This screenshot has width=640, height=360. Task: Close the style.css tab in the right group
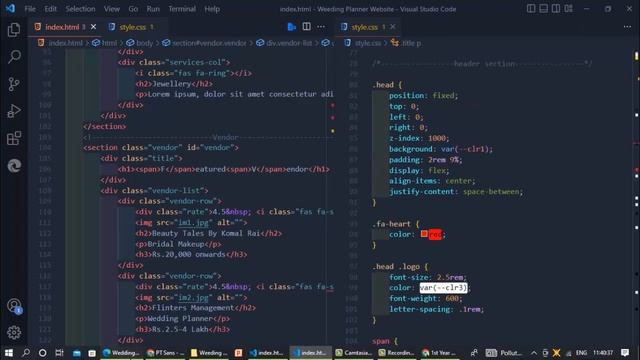pyautogui.click(x=393, y=27)
